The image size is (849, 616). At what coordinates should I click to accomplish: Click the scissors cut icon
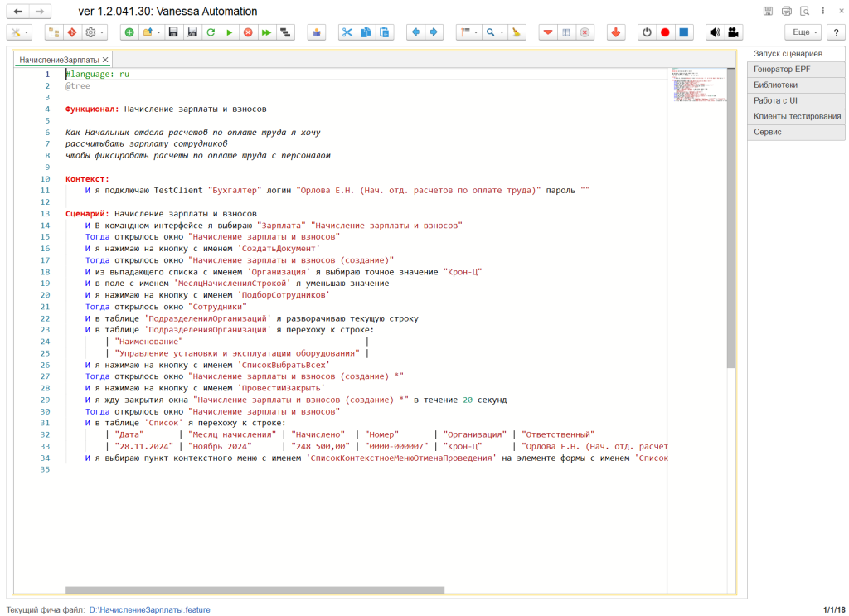(347, 32)
